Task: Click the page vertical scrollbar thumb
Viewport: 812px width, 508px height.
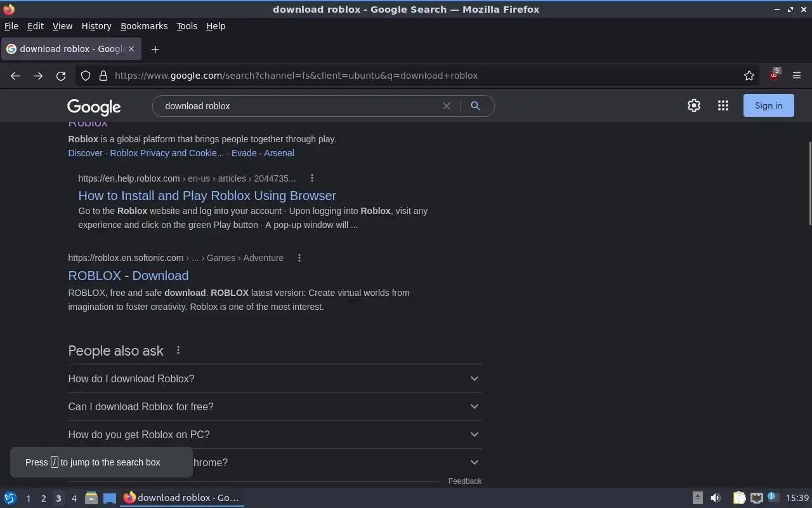Action: click(x=809, y=183)
